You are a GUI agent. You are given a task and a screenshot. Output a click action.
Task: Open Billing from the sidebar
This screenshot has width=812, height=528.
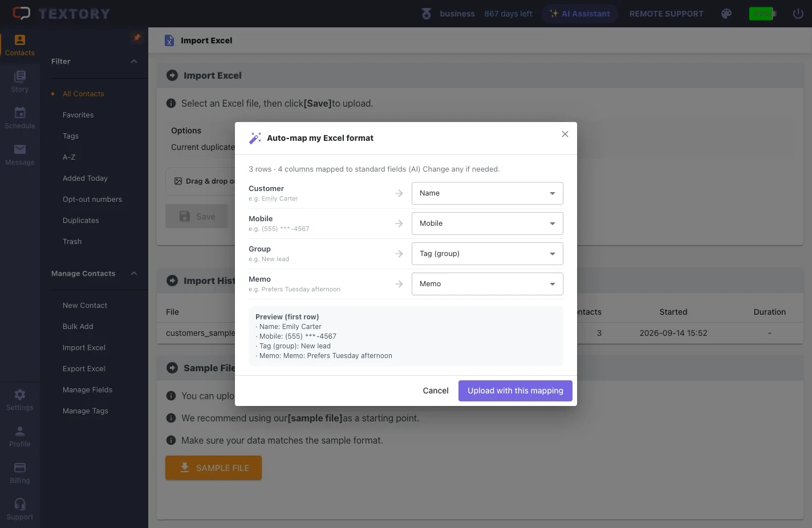pos(20,473)
